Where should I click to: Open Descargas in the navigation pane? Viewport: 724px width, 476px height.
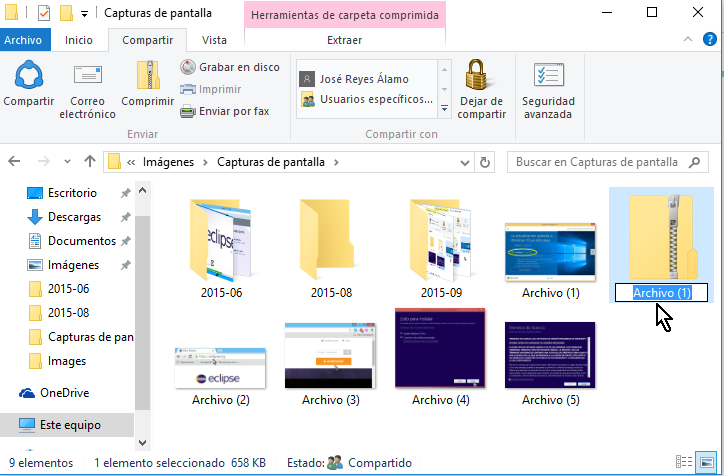click(x=64, y=217)
